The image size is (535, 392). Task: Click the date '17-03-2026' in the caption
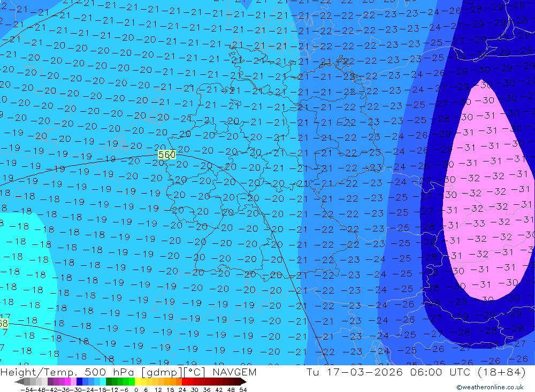click(365, 372)
